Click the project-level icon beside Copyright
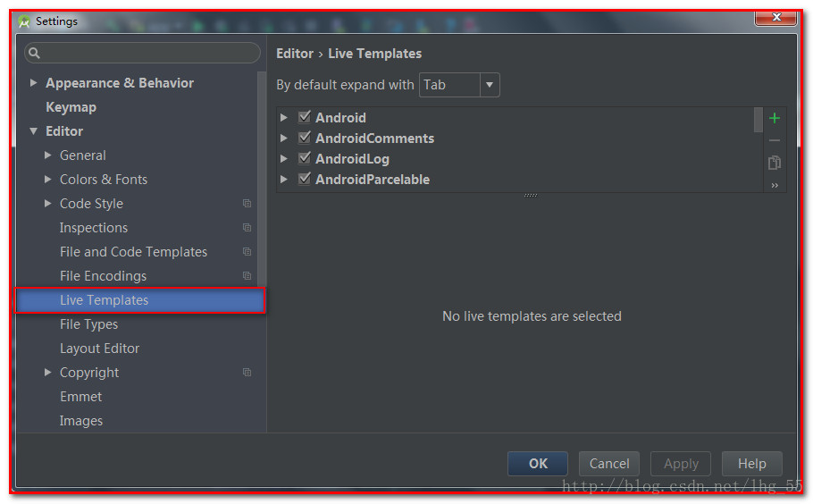This screenshot has height=504, width=813. (x=247, y=373)
